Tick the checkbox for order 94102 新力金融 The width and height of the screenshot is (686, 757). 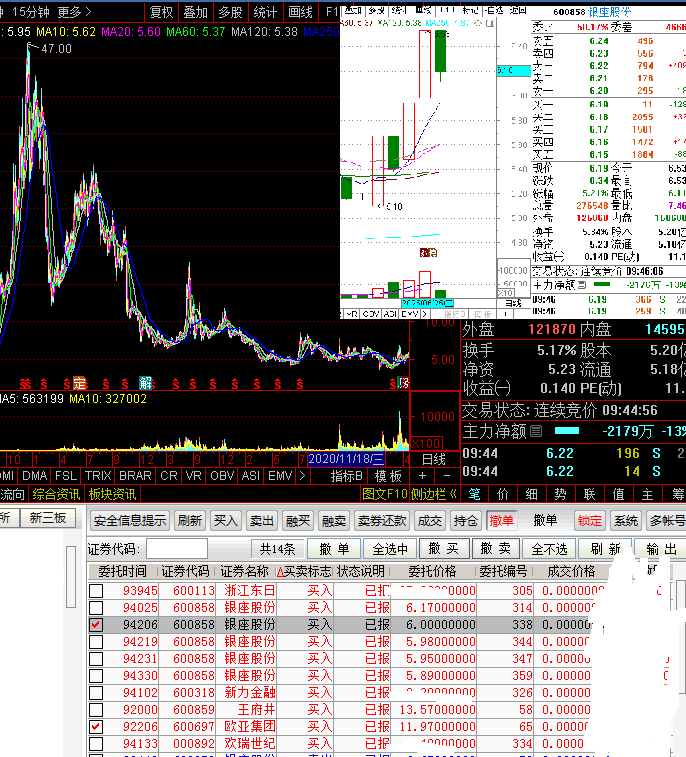pos(96,693)
